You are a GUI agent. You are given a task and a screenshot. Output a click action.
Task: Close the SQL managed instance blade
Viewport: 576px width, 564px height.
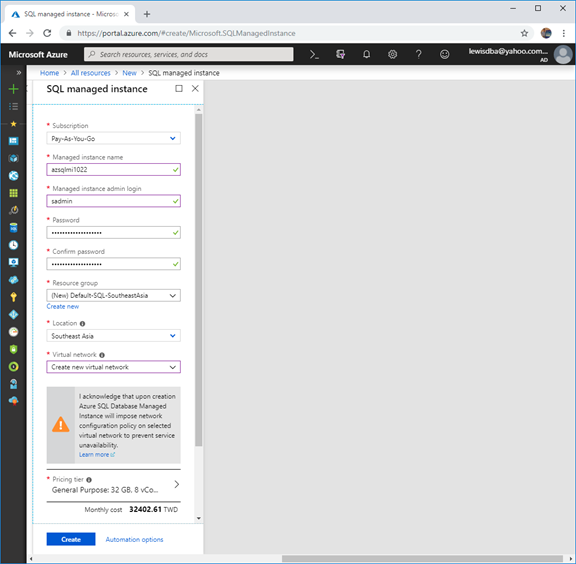(195, 89)
